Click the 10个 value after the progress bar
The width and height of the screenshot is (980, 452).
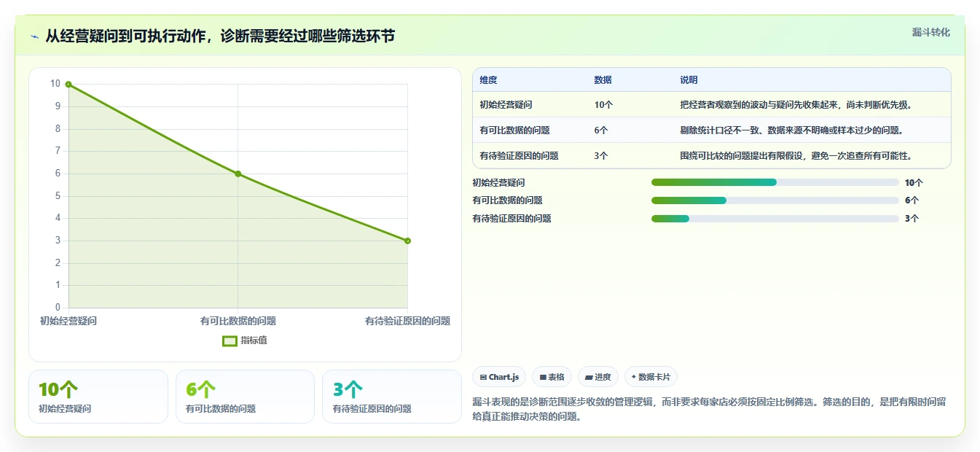pos(914,183)
